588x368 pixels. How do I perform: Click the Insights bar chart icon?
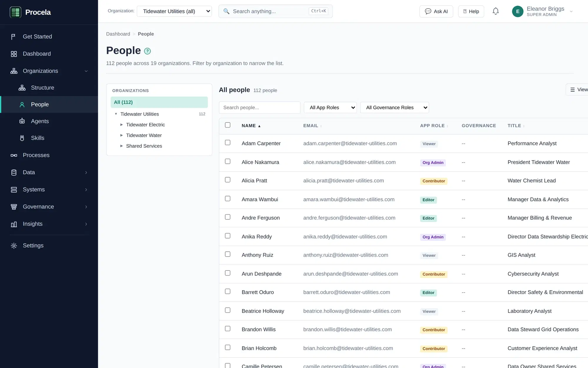pyautogui.click(x=14, y=224)
